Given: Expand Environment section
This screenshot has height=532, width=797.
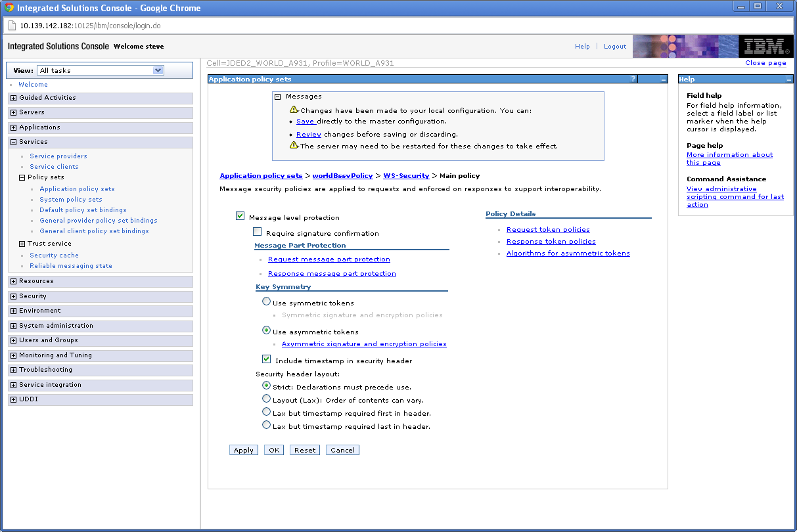Looking at the screenshot, I should click(13, 311).
